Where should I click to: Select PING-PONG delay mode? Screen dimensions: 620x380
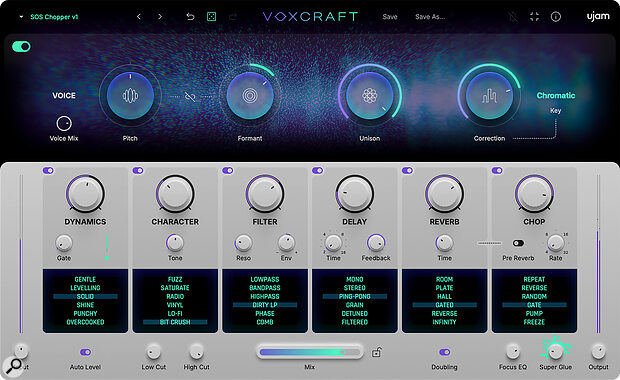355,297
